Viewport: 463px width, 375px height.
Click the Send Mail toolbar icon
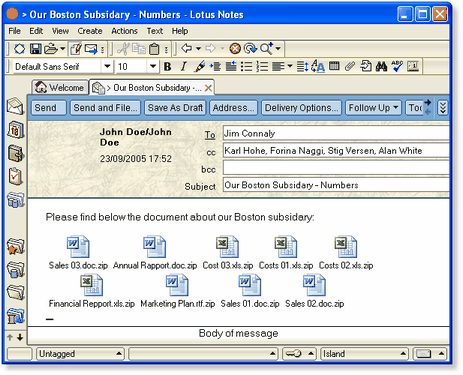[x=91, y=49]
